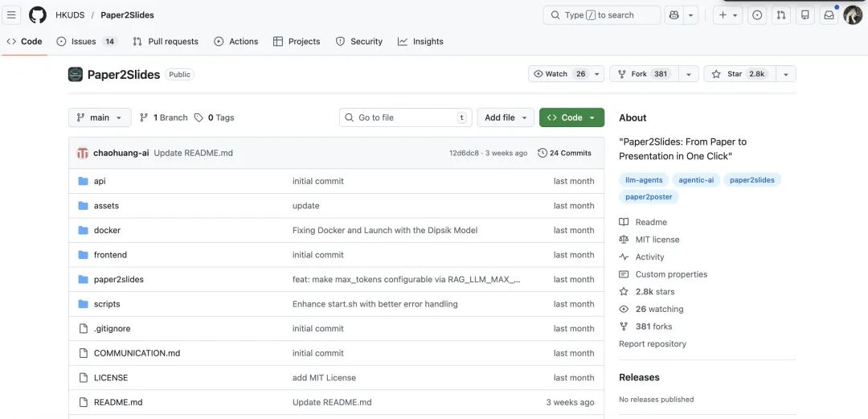View the 24 Commits history
Screen dimensions: 868x419
[x=565, y=153]
